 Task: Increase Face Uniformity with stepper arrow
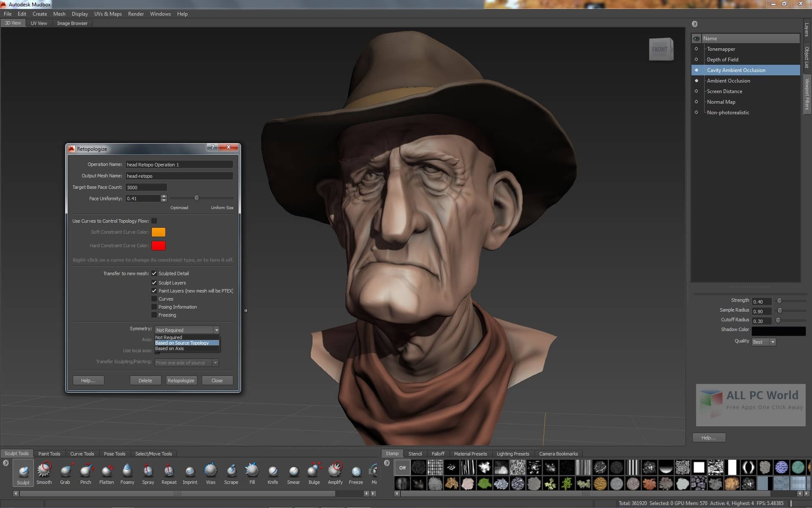[164, 196]
